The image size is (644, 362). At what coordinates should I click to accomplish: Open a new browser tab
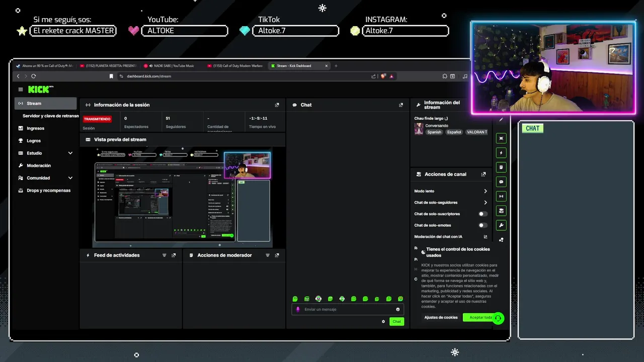(x=336, y=66)
